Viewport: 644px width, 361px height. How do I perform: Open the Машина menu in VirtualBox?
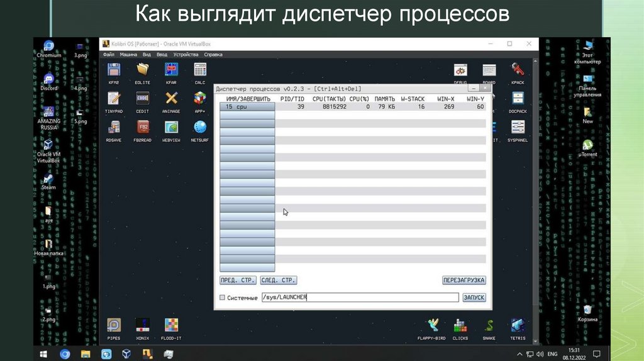point(128,54)
